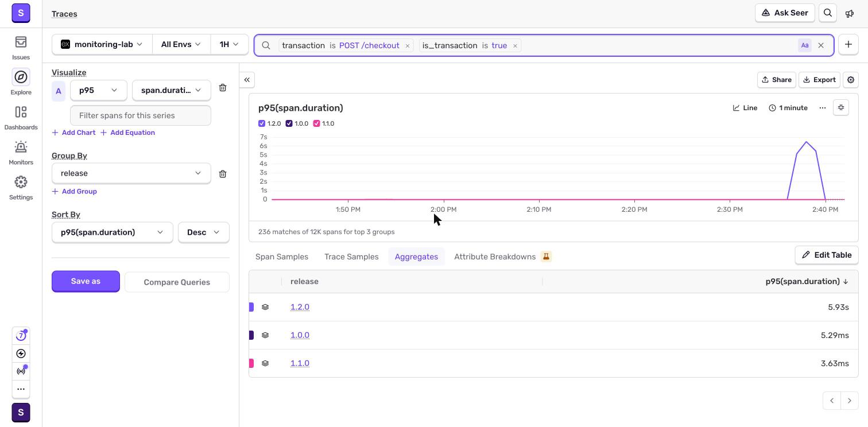Open the announcements megaphone icon
Viewport: 868px width, 427px height.
[x=850, y=13]
